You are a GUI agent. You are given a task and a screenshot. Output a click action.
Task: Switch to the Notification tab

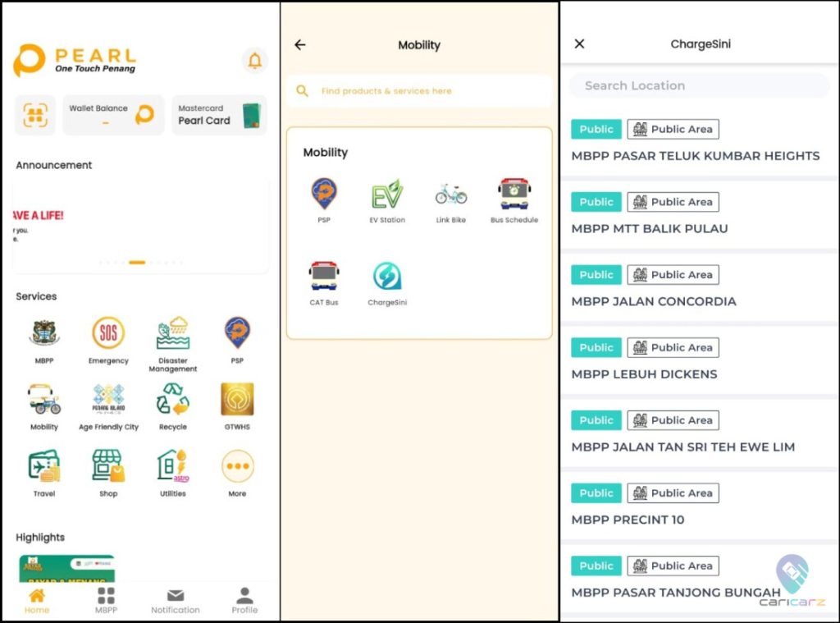176,601
